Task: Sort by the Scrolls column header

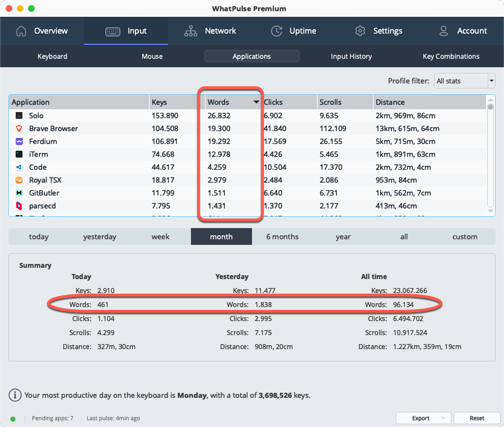Action: 345,102
